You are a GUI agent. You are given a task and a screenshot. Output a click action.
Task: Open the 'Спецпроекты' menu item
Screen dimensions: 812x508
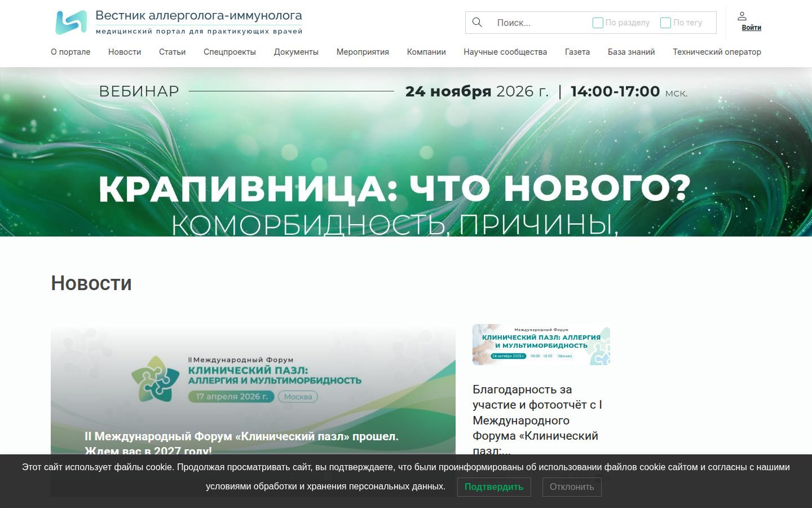pos(230,52)
